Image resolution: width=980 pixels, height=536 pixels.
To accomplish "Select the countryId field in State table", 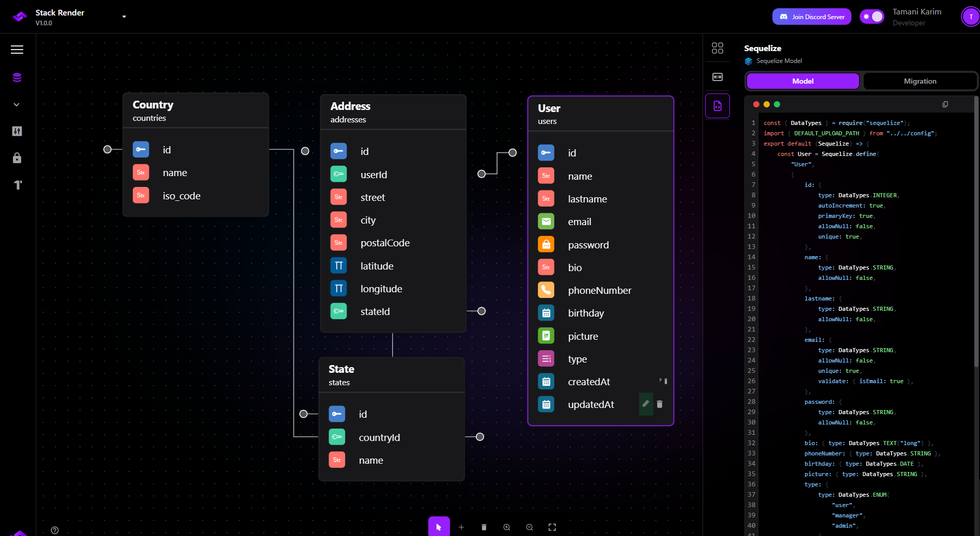I will (x=392, y=437).
